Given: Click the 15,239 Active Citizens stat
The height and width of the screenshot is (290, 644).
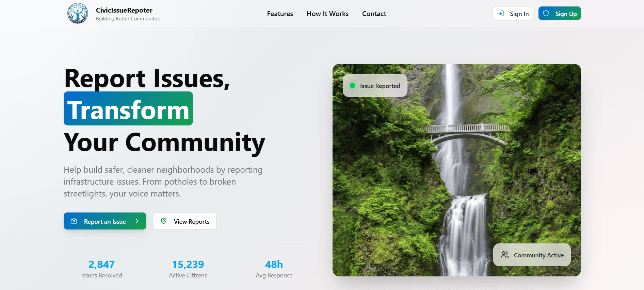Looking at the screenshot, I should point(188,269).
